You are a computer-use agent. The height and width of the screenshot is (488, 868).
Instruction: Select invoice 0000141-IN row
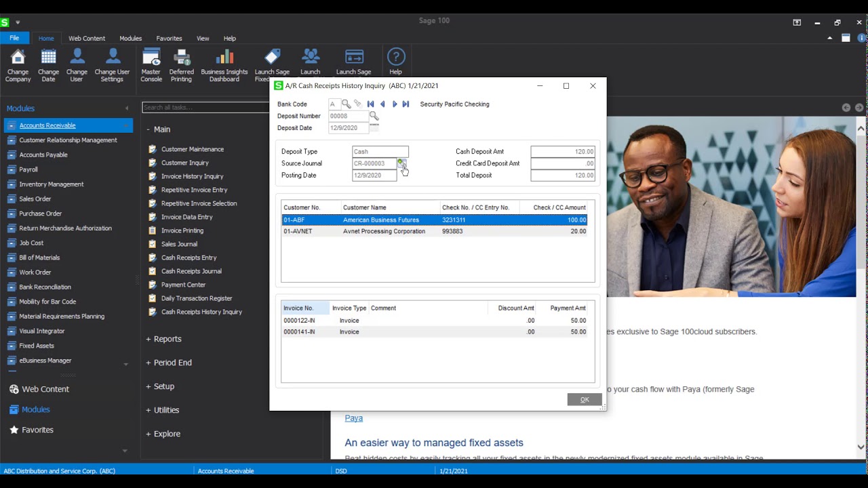coord(435,331)
